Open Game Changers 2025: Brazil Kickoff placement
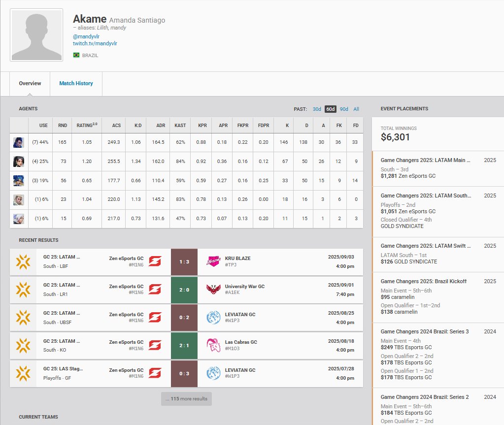Screen dimensions: 504x425 tap(438, 297)
